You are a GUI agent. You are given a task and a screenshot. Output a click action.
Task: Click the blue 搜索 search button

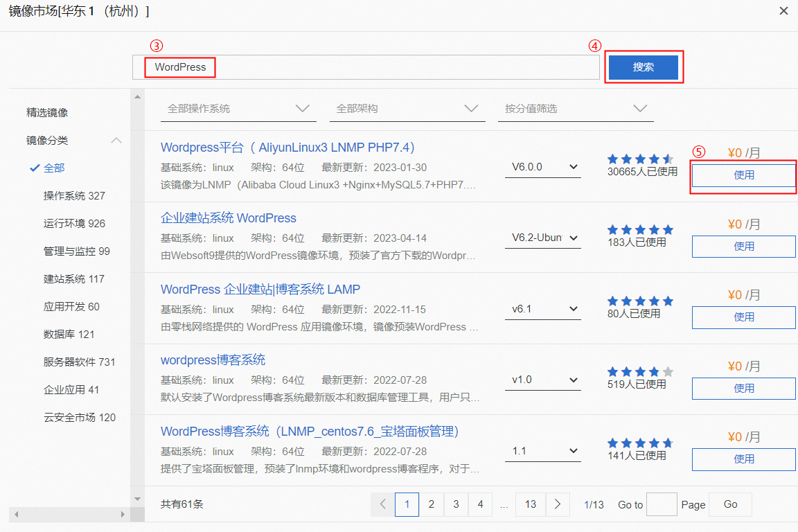click(x=644, y=67)
